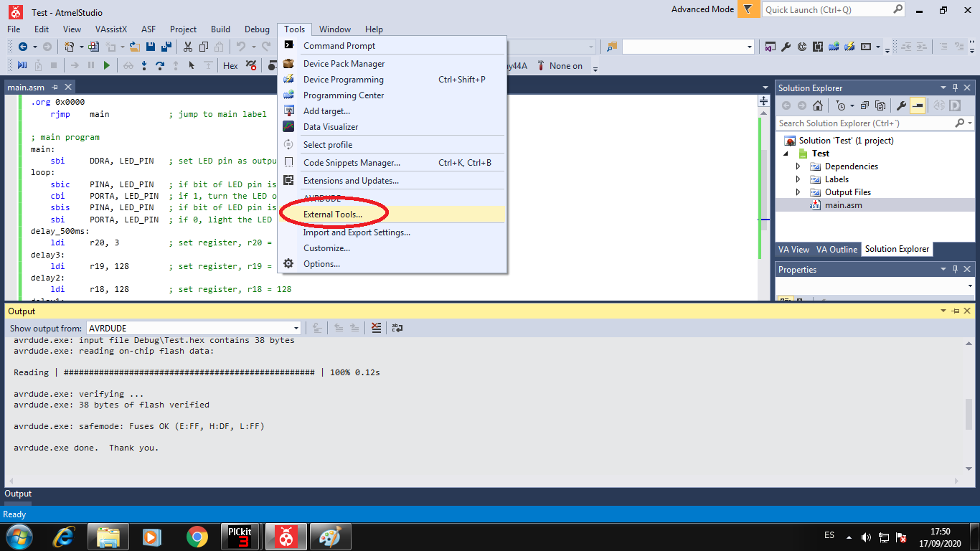The image size is (980, 551).
Task: Expand the Output Files node
Action: point(798,192)
